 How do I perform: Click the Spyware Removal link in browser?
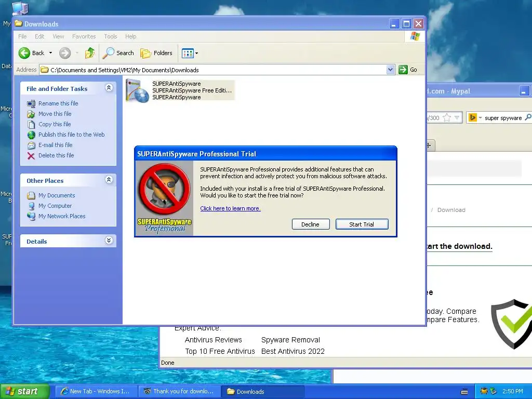pyautogui.click(x=291, y=340)
